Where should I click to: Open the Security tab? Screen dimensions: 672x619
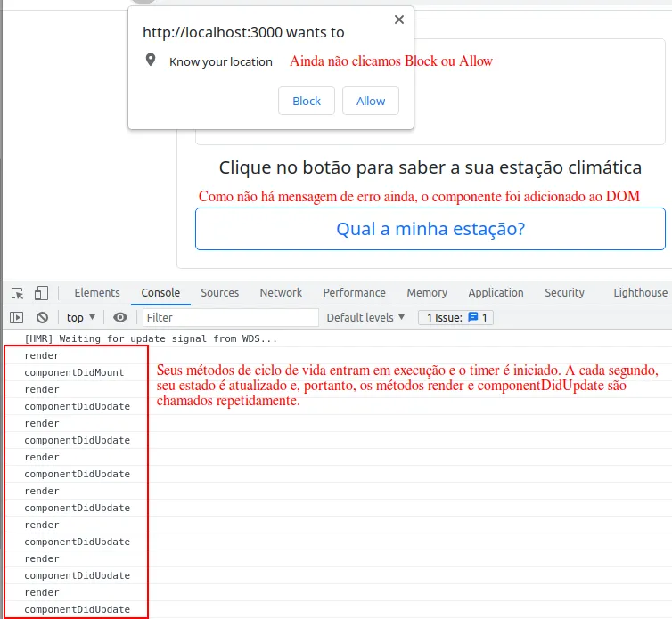[564, 293]
